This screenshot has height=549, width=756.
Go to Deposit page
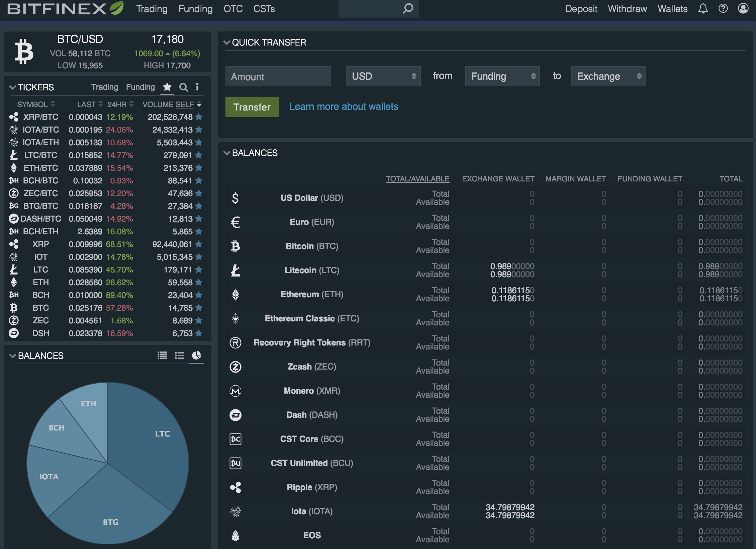581,9
